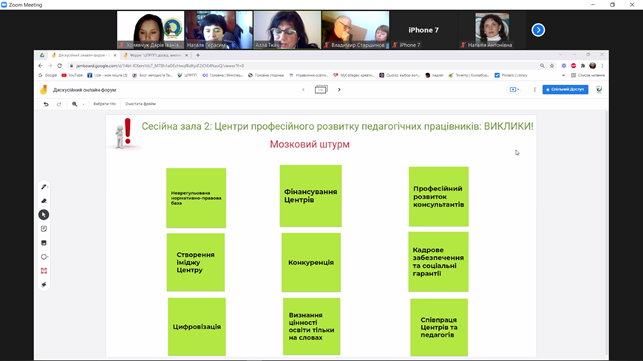Select the Jamboard pen tool
The width and height of the screenshot is (643, 361).
(44, 187)
